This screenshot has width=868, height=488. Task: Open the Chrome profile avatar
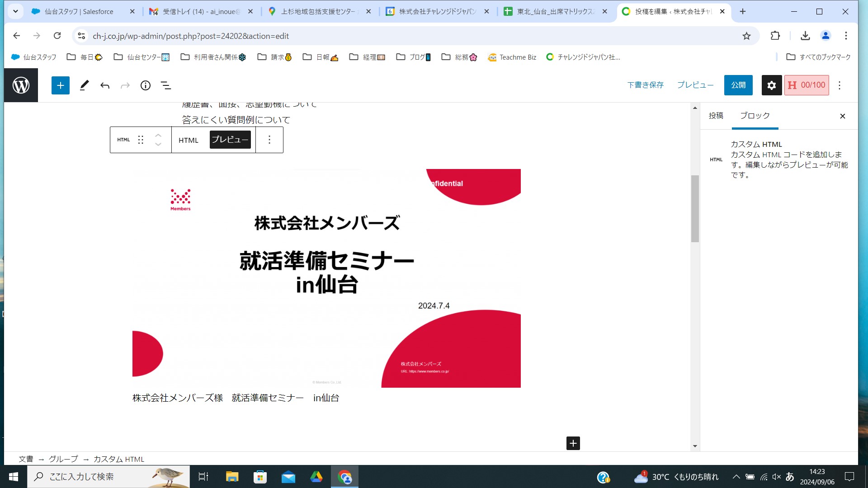click(x=826, y=36)
